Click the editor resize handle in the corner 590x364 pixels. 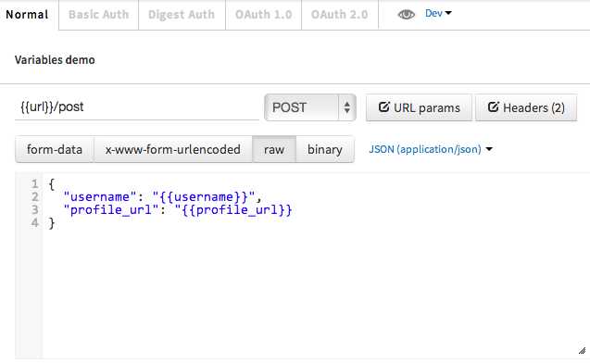[x=582, y=350]
